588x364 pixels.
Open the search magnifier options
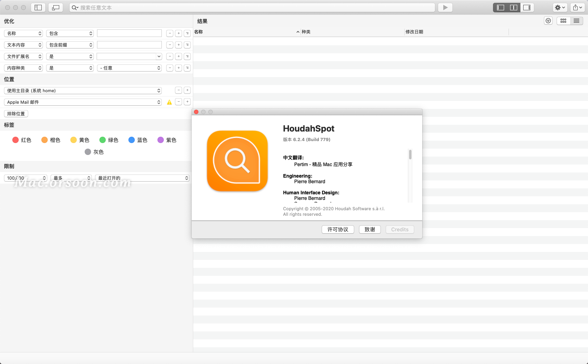coord(75,8)
